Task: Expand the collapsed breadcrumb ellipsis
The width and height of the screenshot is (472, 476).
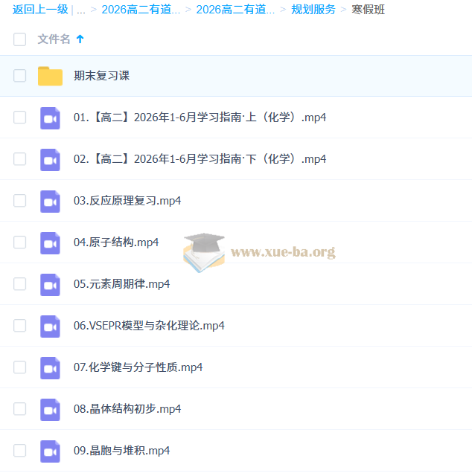Action: pos(81,10)
